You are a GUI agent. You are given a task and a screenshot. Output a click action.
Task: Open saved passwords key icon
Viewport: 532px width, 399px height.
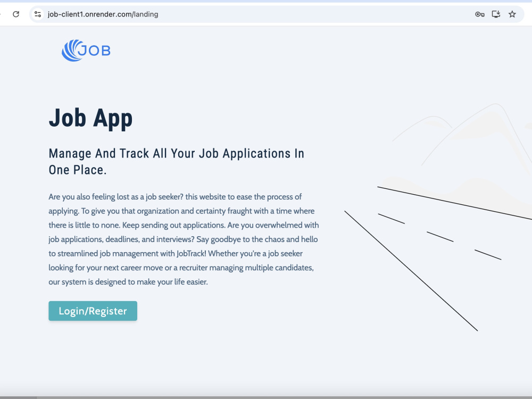point(479,14)
